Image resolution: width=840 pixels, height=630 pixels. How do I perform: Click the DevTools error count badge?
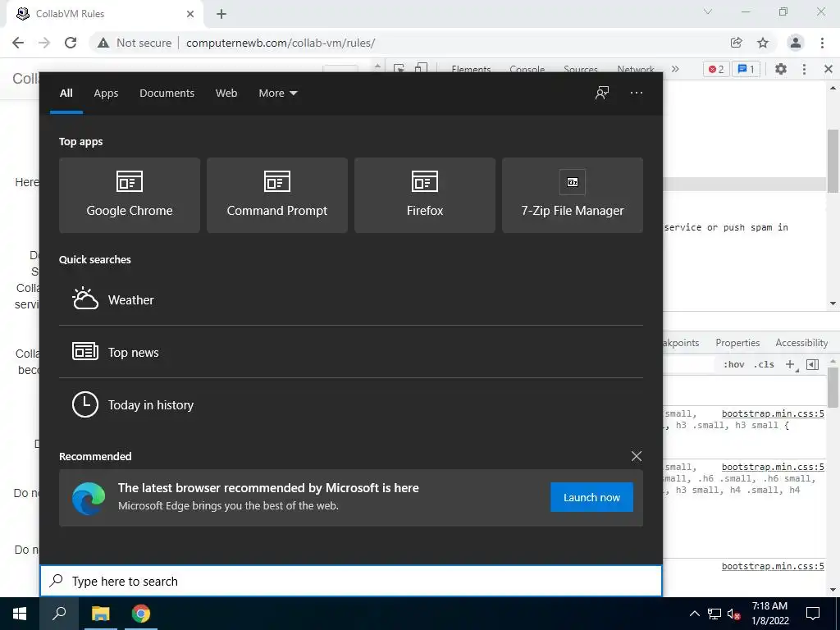716,69
